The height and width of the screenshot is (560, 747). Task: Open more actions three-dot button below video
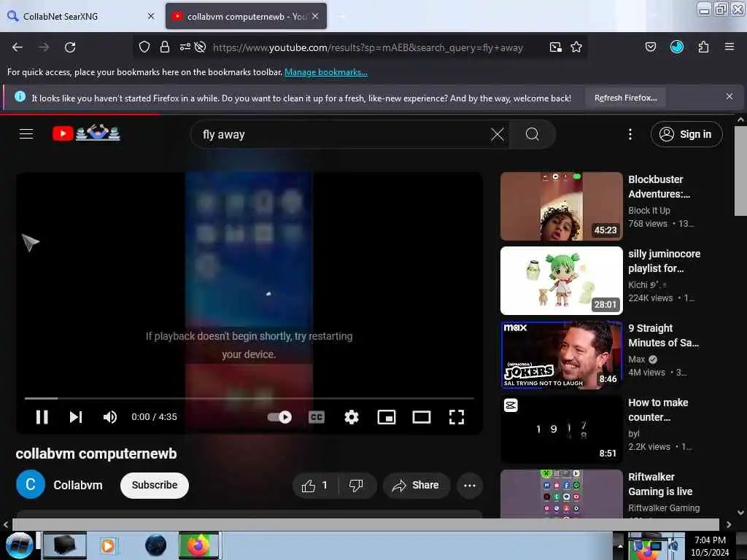point(470,485)
